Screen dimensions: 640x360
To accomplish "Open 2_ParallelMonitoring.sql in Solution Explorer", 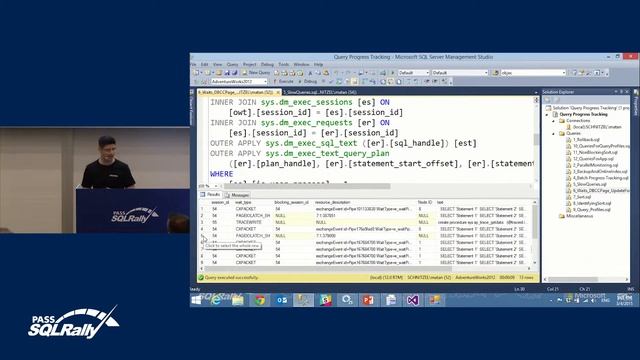I will point(592,165).
